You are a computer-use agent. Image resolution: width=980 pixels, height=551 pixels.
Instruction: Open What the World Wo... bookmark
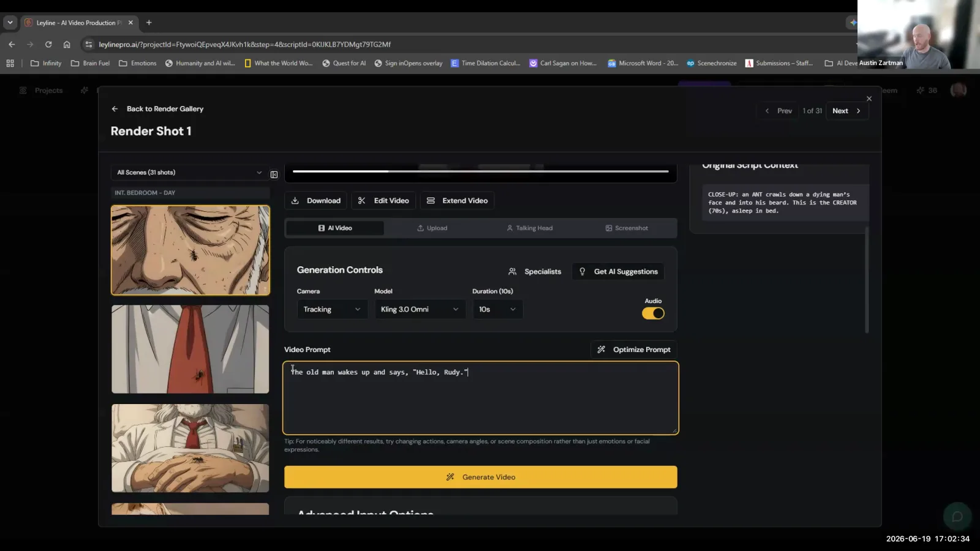point(279,63)
